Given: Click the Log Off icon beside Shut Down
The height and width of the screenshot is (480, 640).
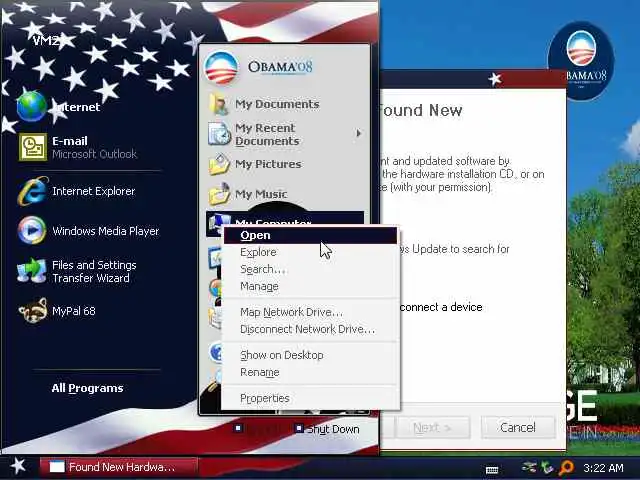Looking at the screenshot, I should pos(238,428).
